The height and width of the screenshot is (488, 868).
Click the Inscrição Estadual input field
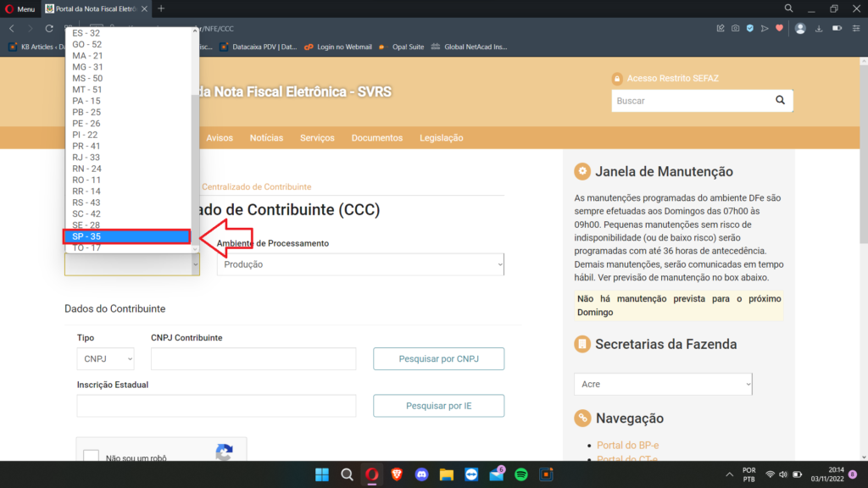(216, 406)
